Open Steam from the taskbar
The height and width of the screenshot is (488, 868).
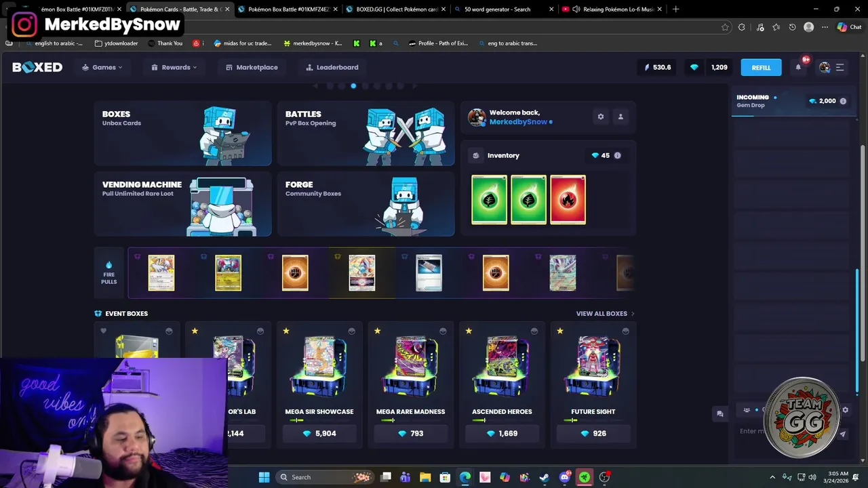coord(544,477)
